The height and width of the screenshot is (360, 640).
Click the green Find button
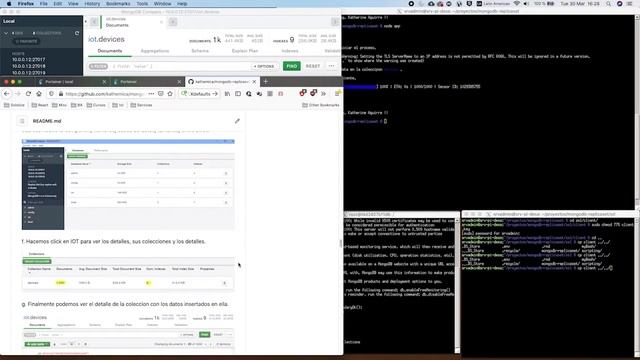pos(291,66)
